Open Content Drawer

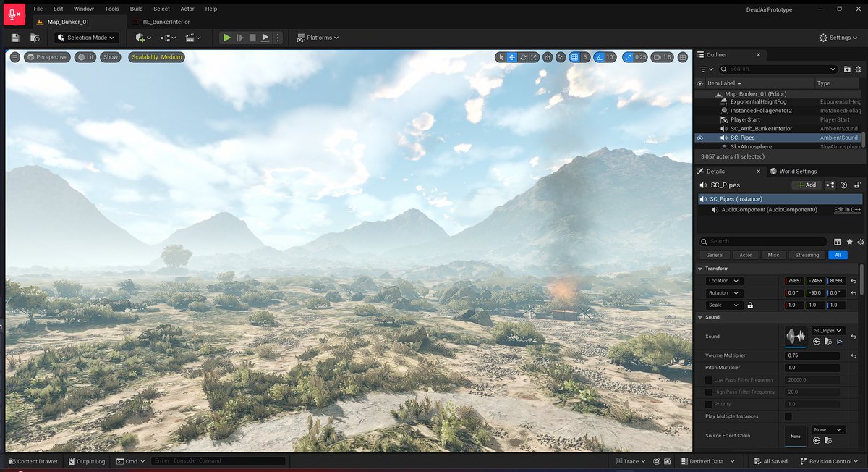(33, 461)
